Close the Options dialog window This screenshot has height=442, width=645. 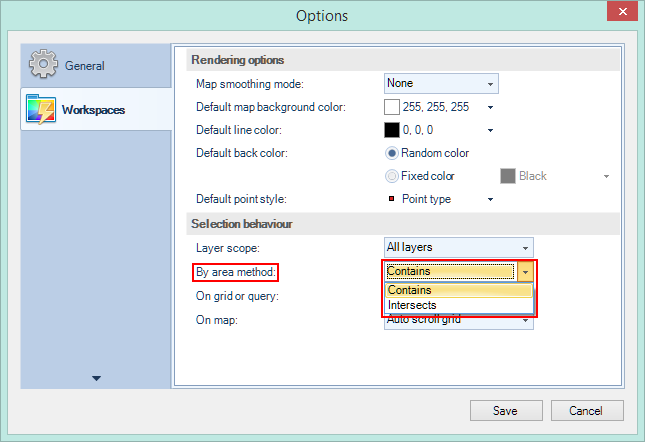[x=620, y=15]
